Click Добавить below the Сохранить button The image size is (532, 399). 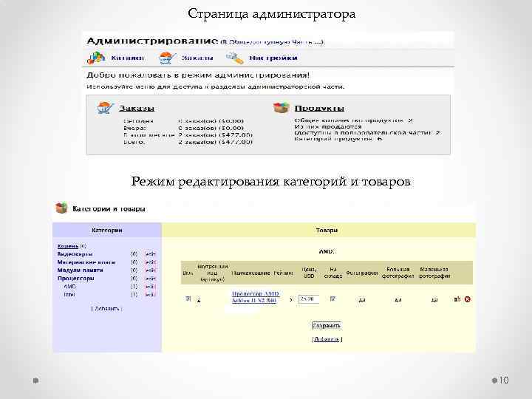(x=327, y=339)
